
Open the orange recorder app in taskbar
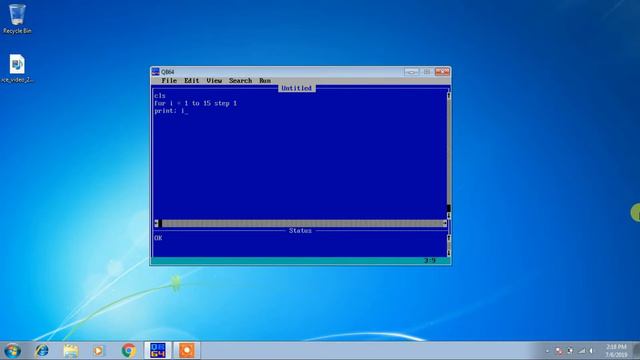pyautogui.click(x=187, y=351)
